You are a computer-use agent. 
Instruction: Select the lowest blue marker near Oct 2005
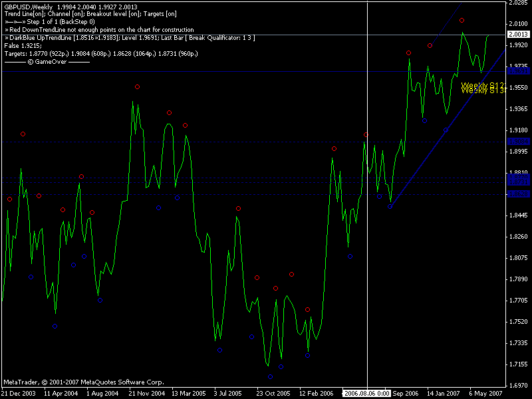[x=271, y=377]
